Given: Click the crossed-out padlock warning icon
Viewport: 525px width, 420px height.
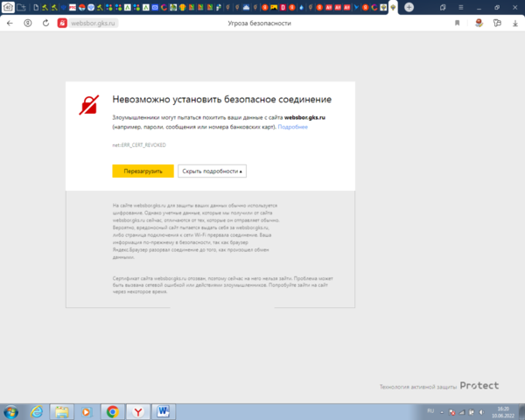Looking at the screenshot, I should tap(89, 105).
